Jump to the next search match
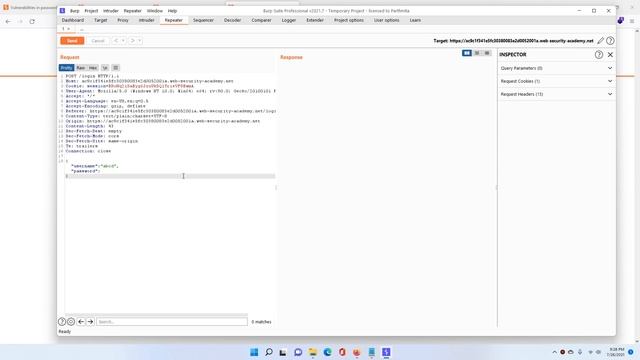This screenshot has width=640, height=360. tap(90, 322)
